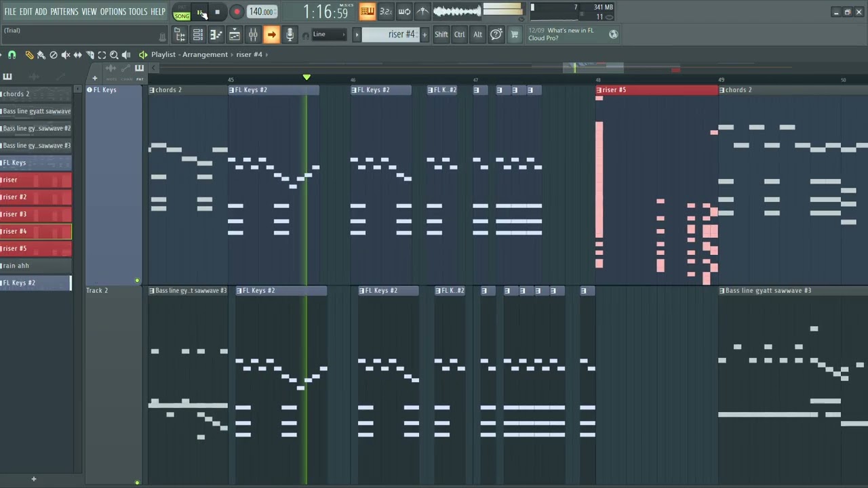This screenshot has width=868, height=488.
Task: Click the Shift button
Action: (x=441, y=35)
